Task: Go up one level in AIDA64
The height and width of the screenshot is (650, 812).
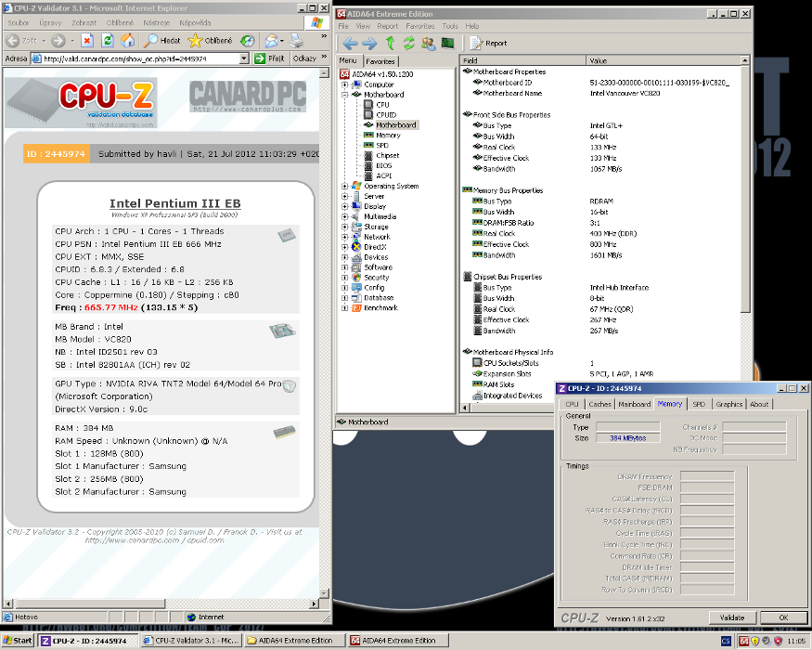Action: pyautogui.click(x=391, y=44)
